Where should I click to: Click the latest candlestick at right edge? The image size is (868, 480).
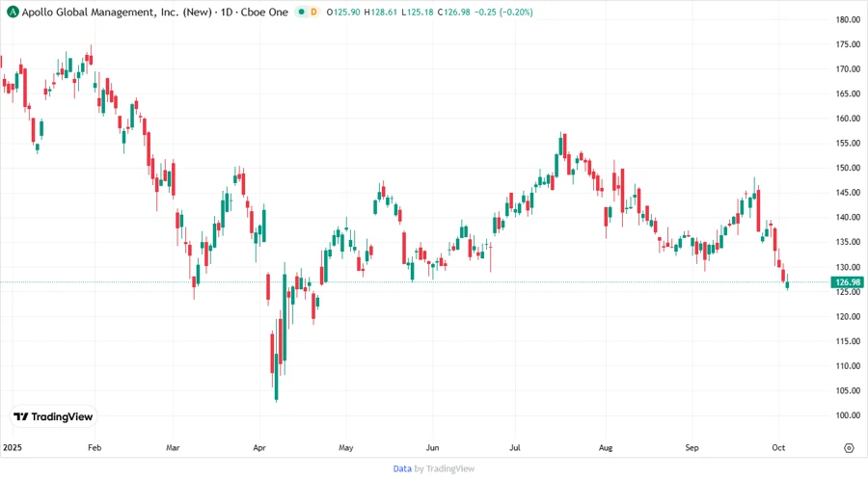click(x=788, y=282)
